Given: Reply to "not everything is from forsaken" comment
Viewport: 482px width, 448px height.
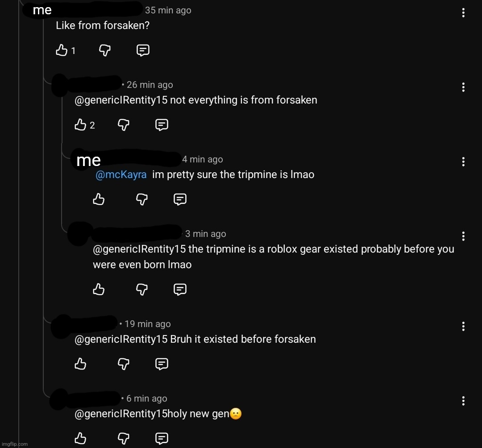Looking at the screenshot, I should [162, 125].
